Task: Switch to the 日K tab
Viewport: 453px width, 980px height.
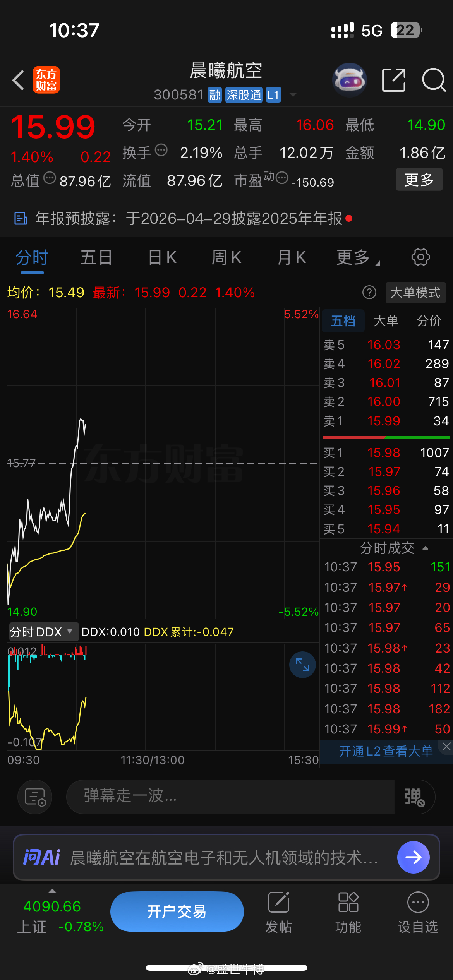Action: point(163,257)
